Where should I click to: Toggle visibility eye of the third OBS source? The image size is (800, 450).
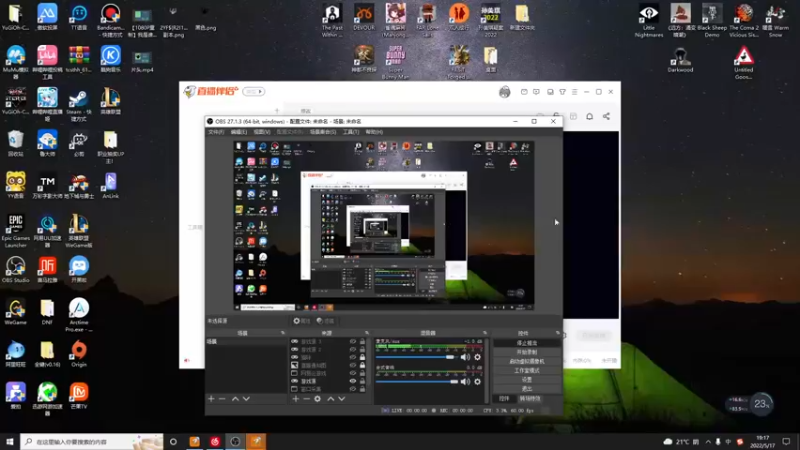tap(353, 357)
